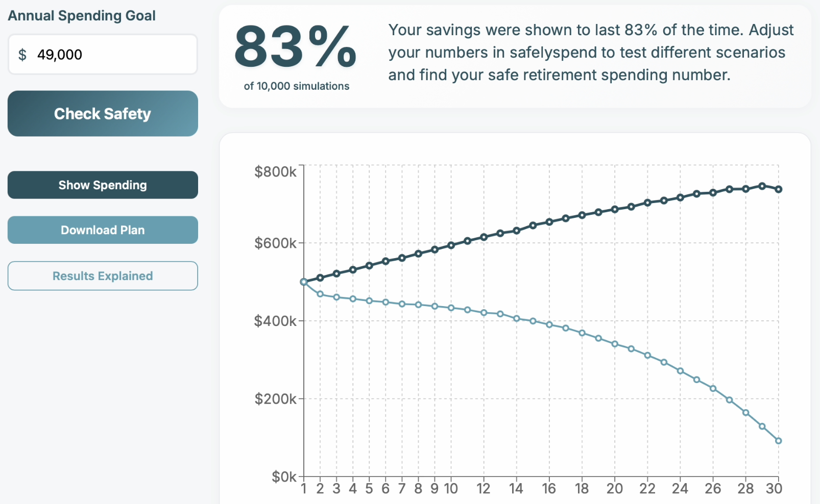Click the last point of the light declining line
Image resolution: width=820 pixels, height=504 pixels.
pyautogui.click(x=778, y=440)
